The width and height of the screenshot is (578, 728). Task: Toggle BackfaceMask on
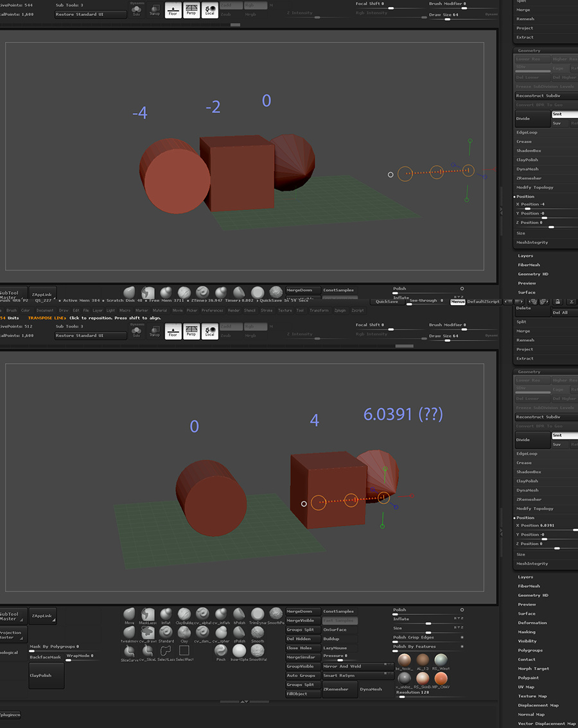click(x=46, y=657)
